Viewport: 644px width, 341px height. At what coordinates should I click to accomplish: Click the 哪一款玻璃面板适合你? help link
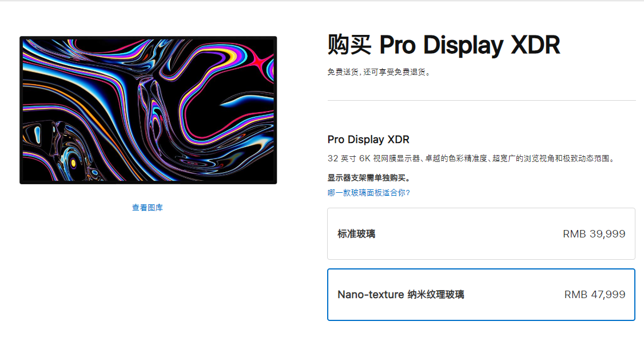click(369, 193)
